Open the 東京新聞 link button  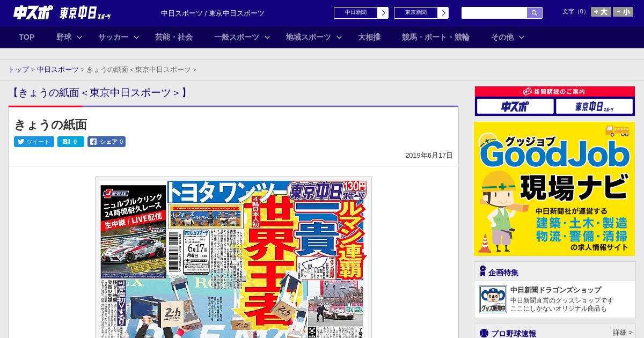pos(416,13)
